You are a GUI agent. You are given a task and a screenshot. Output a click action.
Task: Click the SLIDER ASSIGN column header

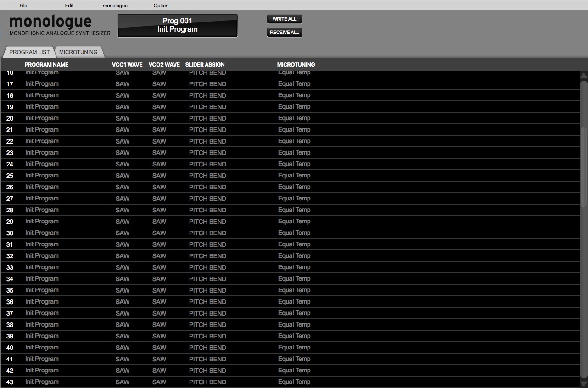[205, 65]
